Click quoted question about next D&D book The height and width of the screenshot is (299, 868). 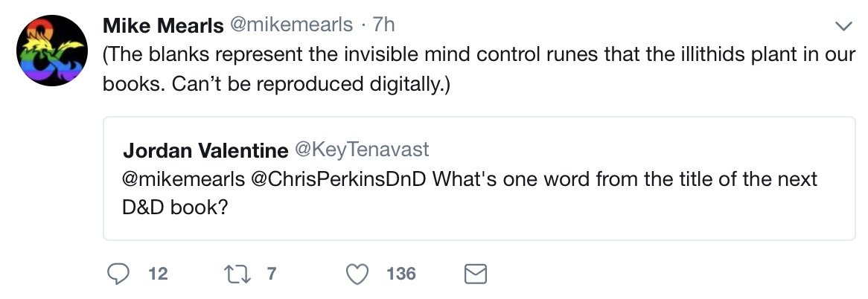470,193
